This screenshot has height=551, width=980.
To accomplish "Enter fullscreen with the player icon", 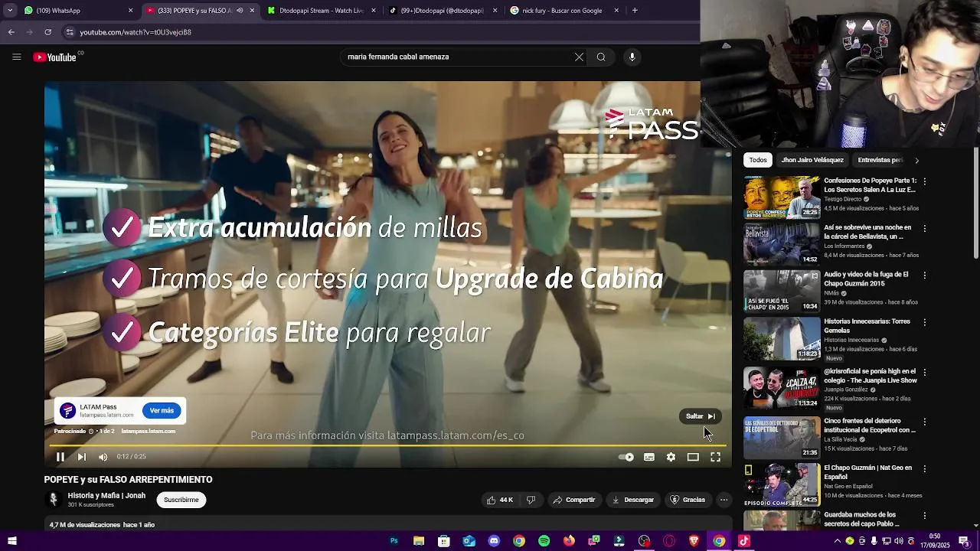I will click(x=715, y=457).
